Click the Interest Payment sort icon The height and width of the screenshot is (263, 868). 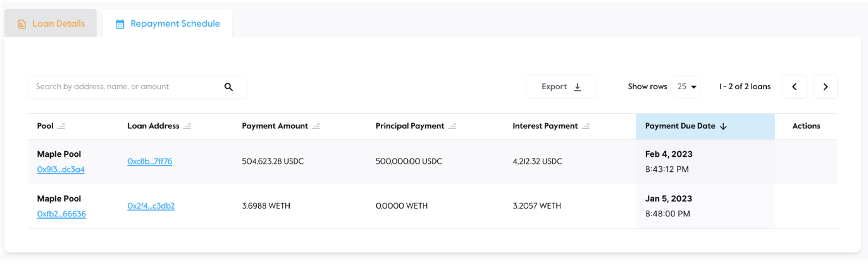coord(586,126)
